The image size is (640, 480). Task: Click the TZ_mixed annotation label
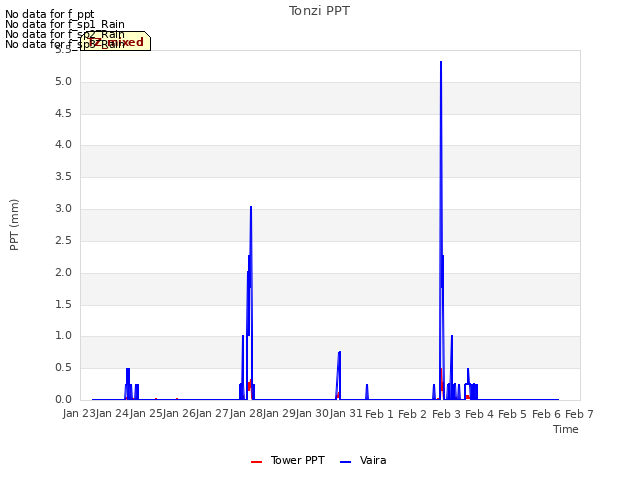pos(116,41)
